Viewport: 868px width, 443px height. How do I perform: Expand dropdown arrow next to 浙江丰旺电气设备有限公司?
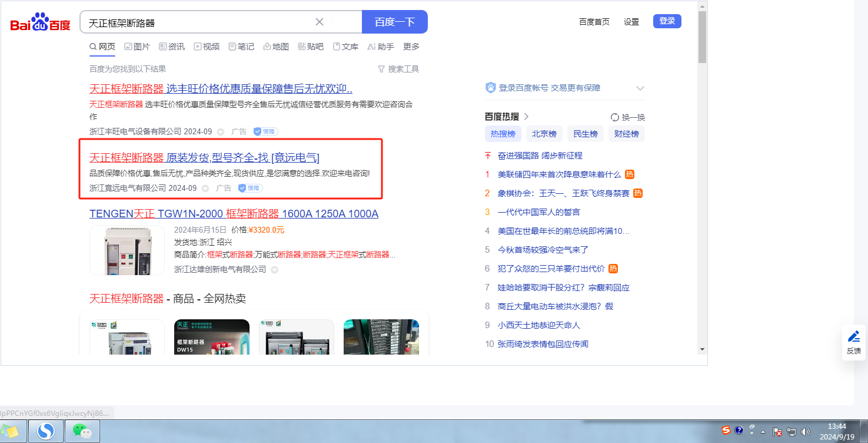tap(221, 132)
